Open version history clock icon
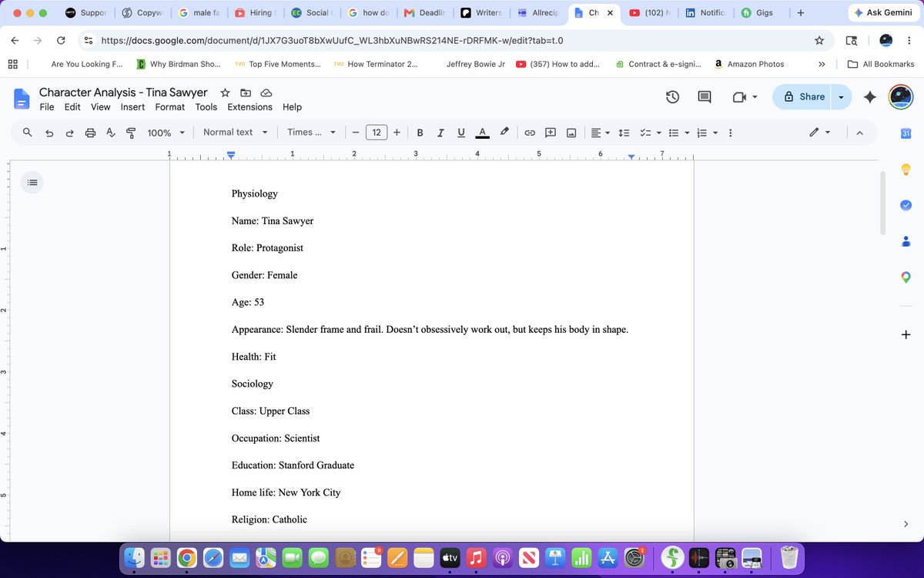Viewport: 924px width, 578px height. [x=672, y=97]
